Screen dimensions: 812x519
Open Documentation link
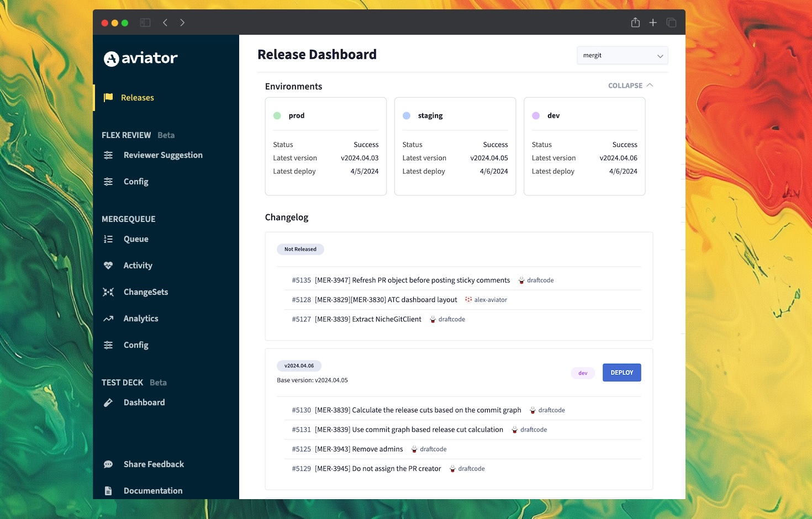[153, 491]
